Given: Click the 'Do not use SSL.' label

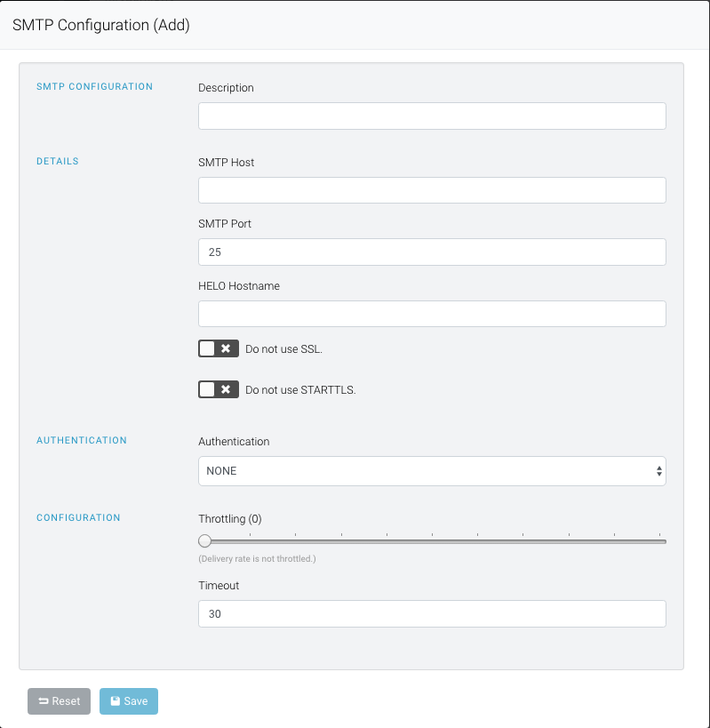Looking at the screenshot, I should pos(283,349).
